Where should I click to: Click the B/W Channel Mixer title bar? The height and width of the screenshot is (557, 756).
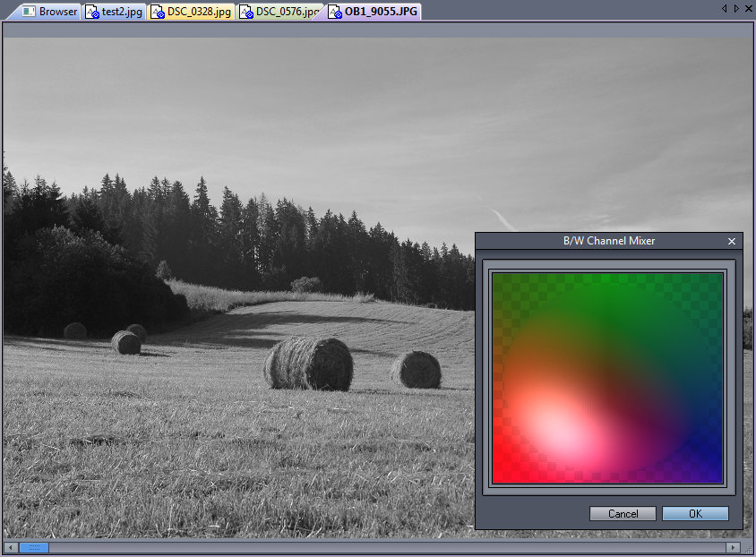click(608, 241)
